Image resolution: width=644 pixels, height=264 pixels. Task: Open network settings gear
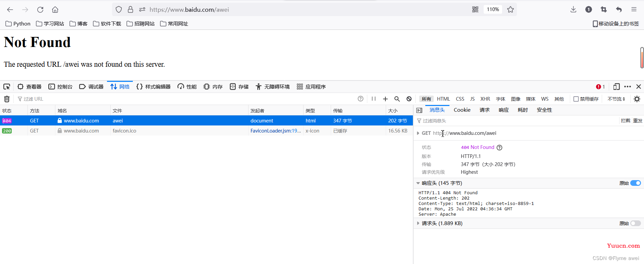pyautogui.click(x=637, y=99)
